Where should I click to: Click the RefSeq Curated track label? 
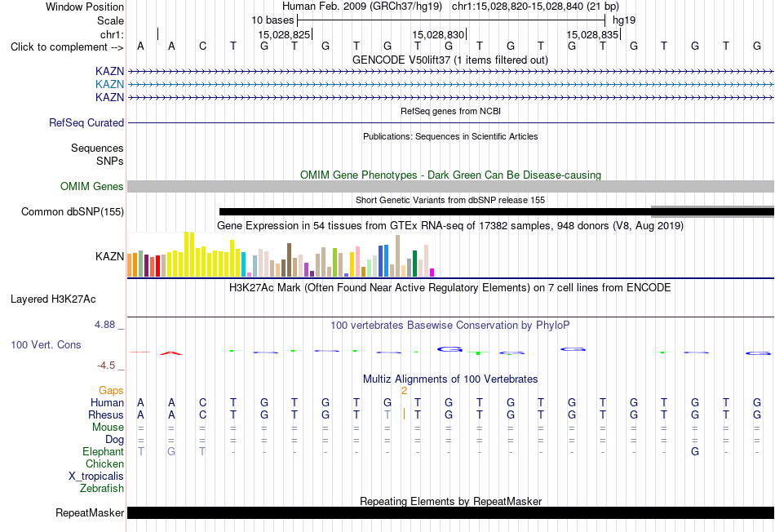click(x=86, y=122)
